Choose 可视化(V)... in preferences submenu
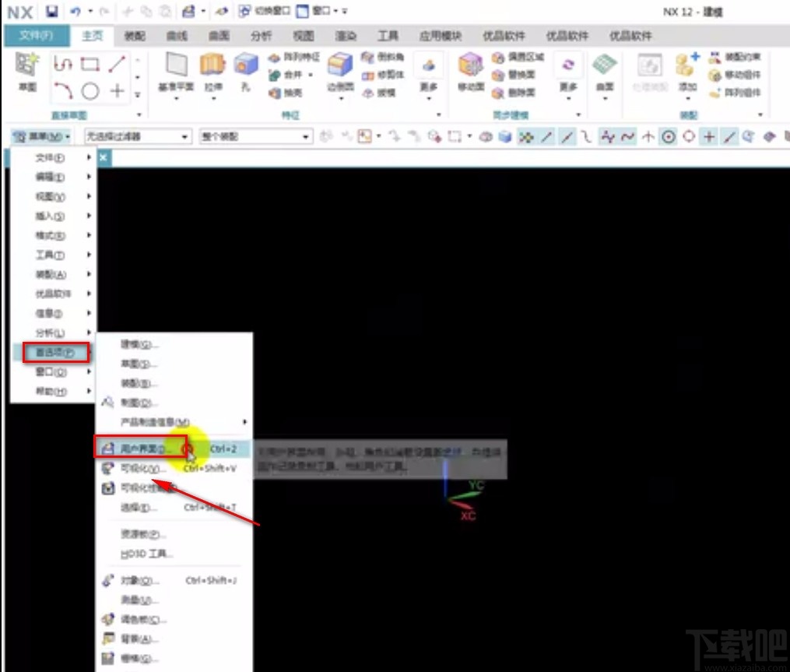Viewport: 790px width, 672px height. [x=174, y=468]
